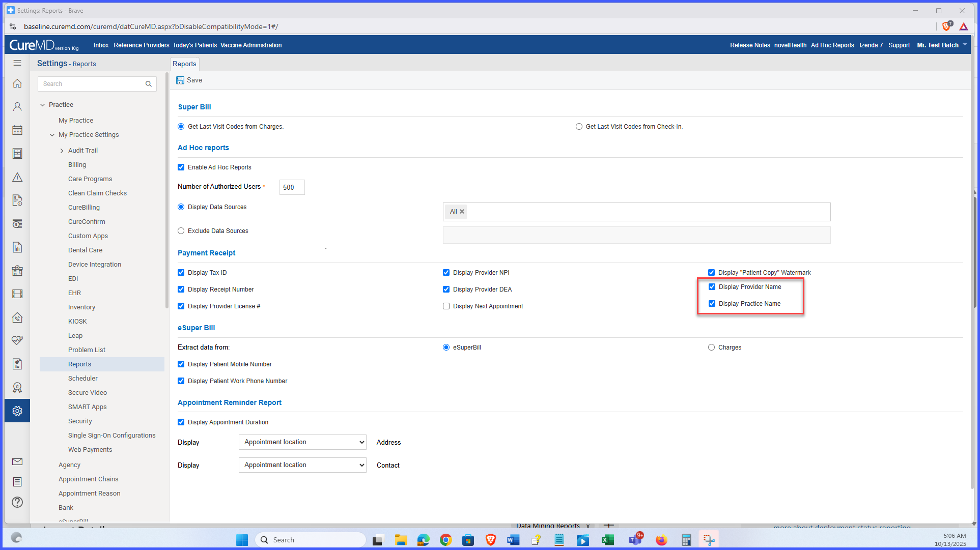The width and height of the screenshot is (980, 550).
Task: Select Get Last Visit Codes from Check-In
Action: pos(579,127)
